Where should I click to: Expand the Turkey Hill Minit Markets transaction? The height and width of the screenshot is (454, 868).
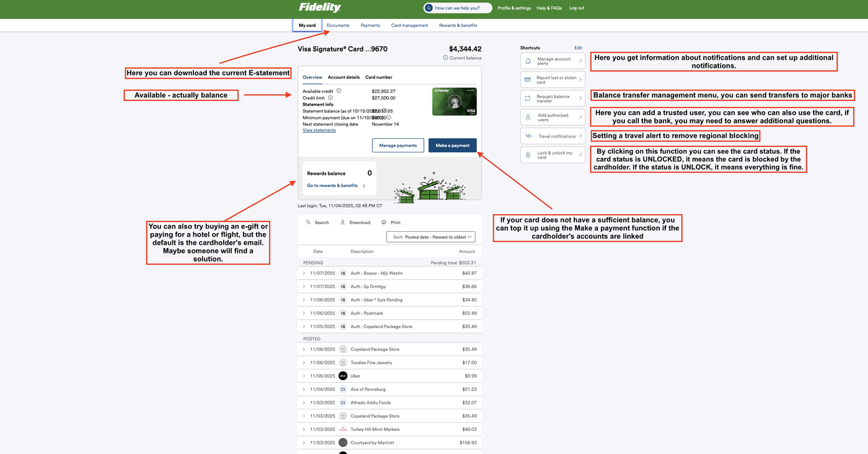pyautogui.click(x=304, y=430)
